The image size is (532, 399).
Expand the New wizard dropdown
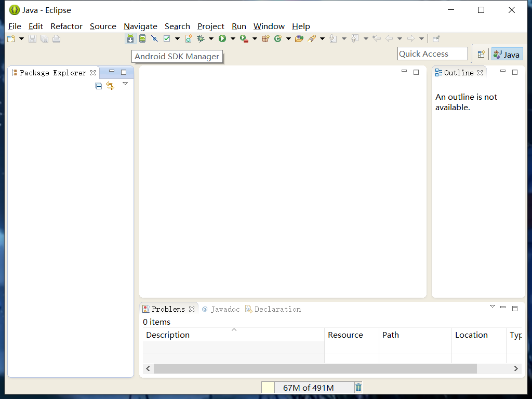point(21,38)
